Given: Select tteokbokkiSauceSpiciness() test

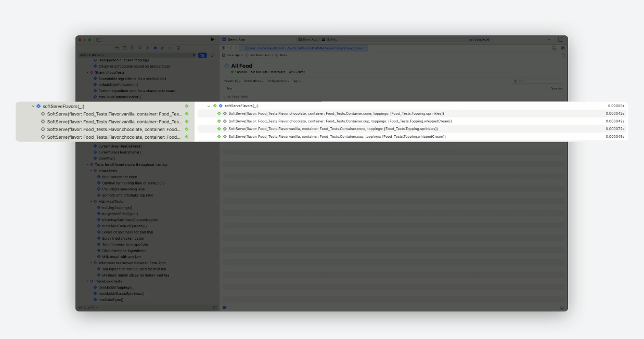Looking at the screenshot, I should pos(121,293).
